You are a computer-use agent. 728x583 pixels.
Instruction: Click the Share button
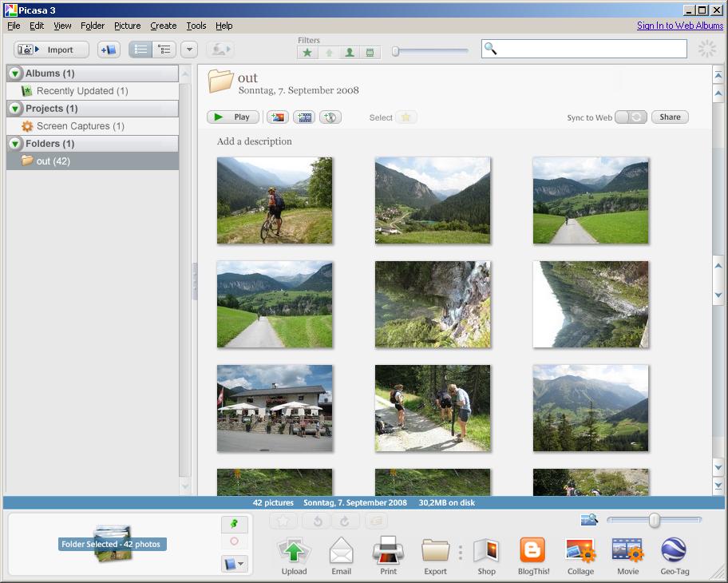click(670, 117)
